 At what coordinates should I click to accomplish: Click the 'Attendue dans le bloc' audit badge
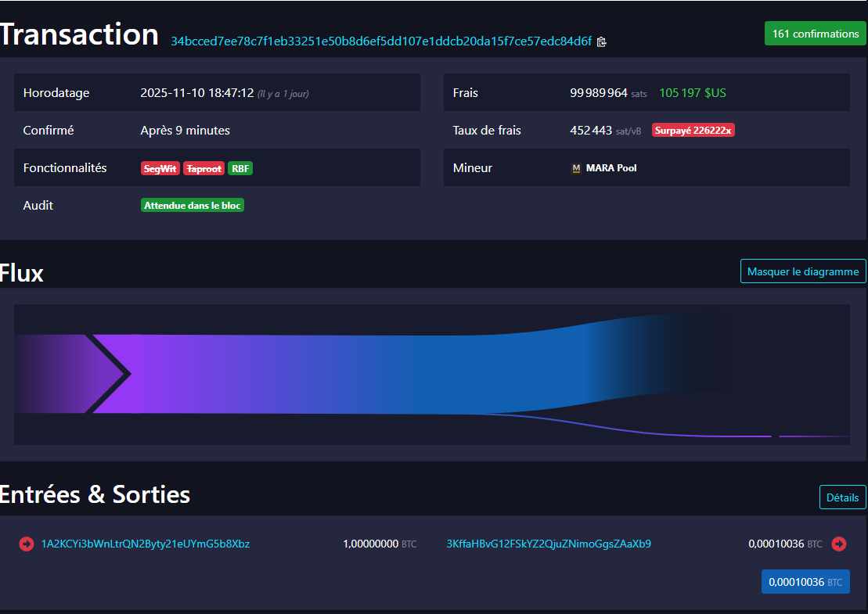point(192,205)
